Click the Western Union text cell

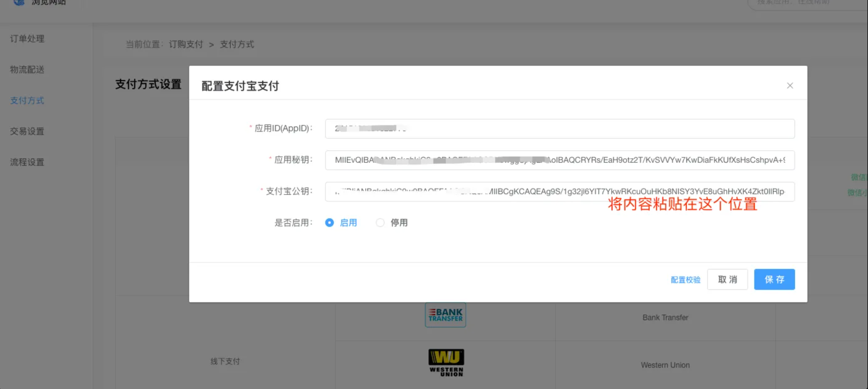[665, 365]
